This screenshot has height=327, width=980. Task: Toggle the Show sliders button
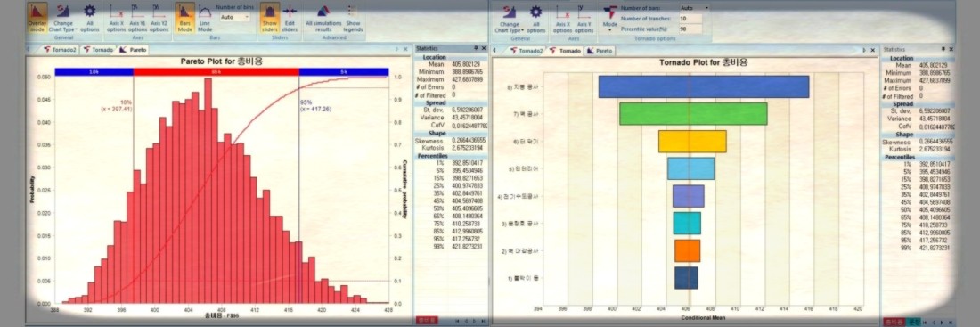269,18
